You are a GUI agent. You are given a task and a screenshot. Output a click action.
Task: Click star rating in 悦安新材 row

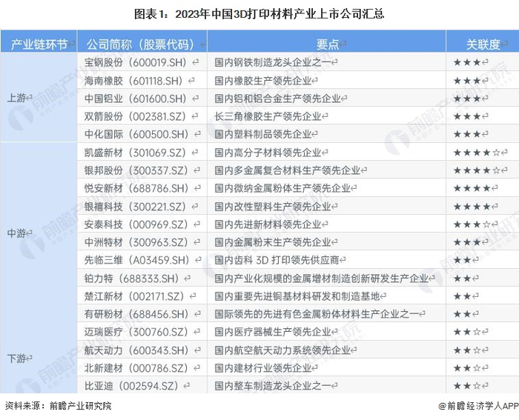coord(472,188)
